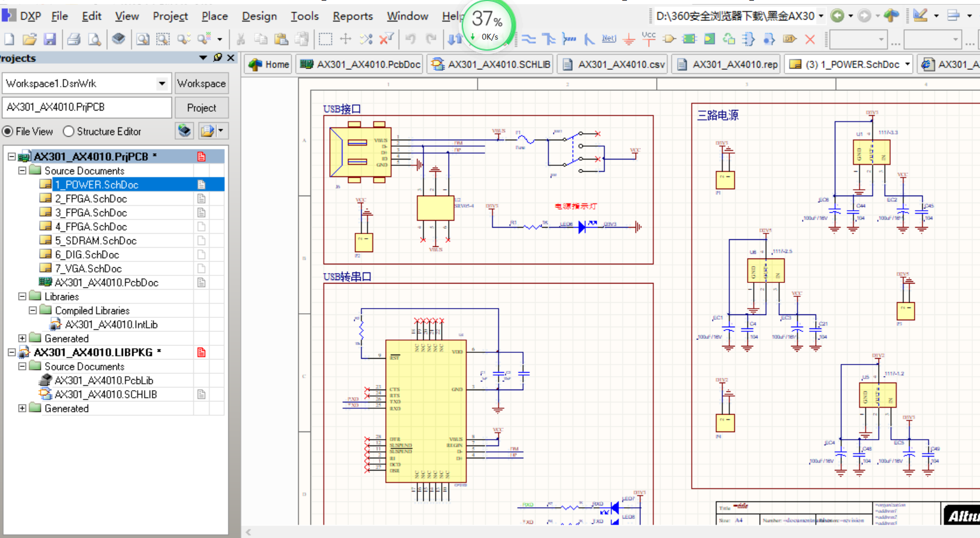Click the Project button

coord(202,108)
